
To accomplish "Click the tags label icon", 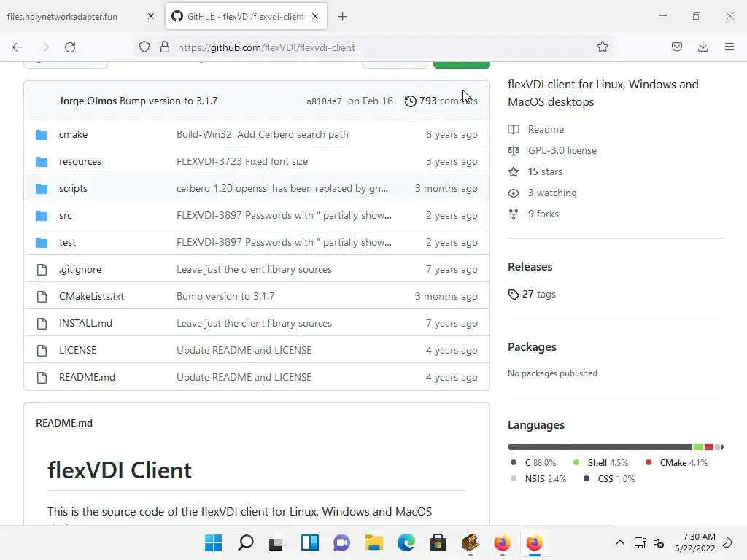I will pyautogui.click(x=514, y=295).
